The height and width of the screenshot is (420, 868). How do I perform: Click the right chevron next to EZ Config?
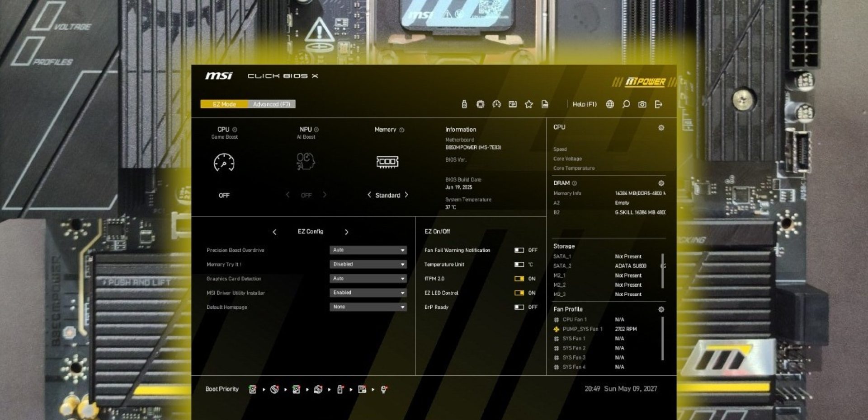point(347,232)
